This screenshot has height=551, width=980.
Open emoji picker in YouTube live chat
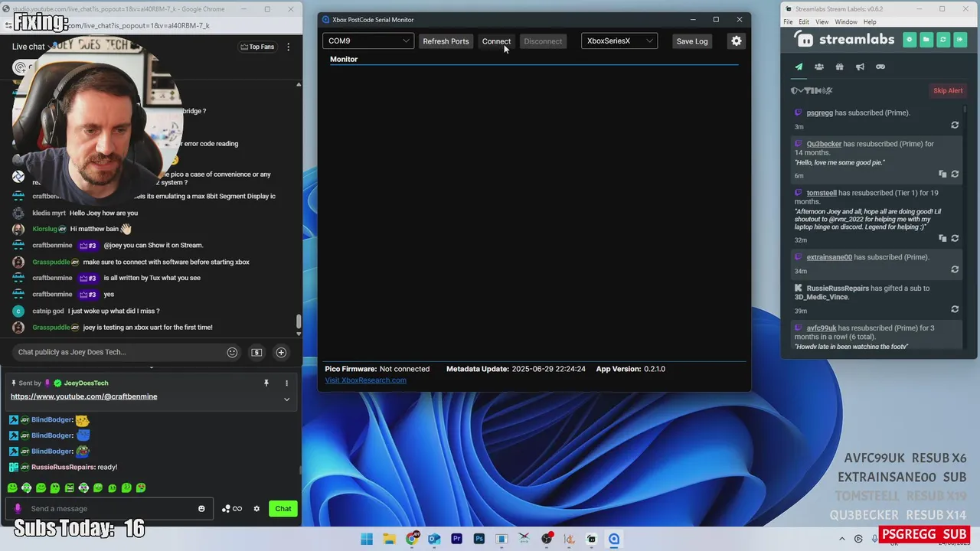pyautogui.click(x=232, y=352)
